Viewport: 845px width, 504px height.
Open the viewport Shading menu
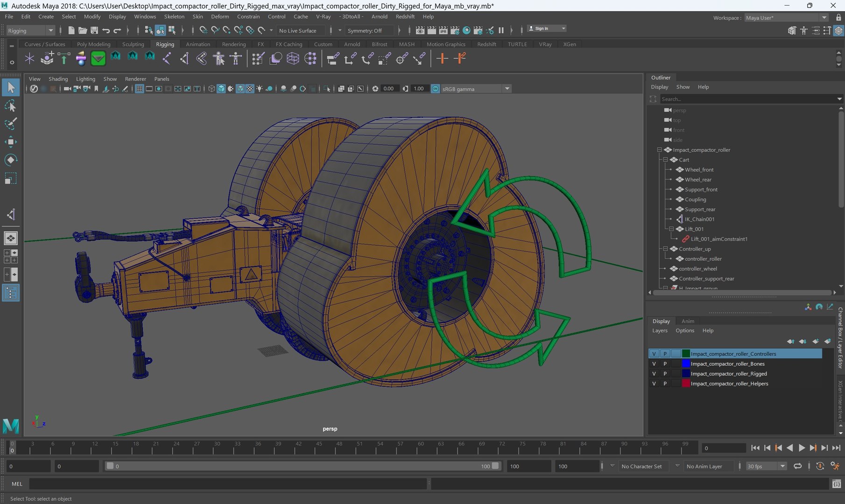click(58, 79)
